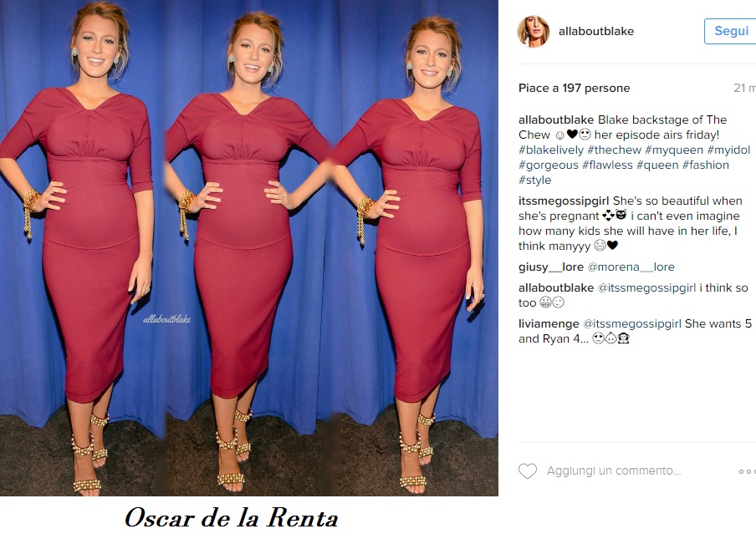This screenshot has width=756, height=539.
Task: Open the #gorgeous hashtag
Action: click(x=549, y=165)
